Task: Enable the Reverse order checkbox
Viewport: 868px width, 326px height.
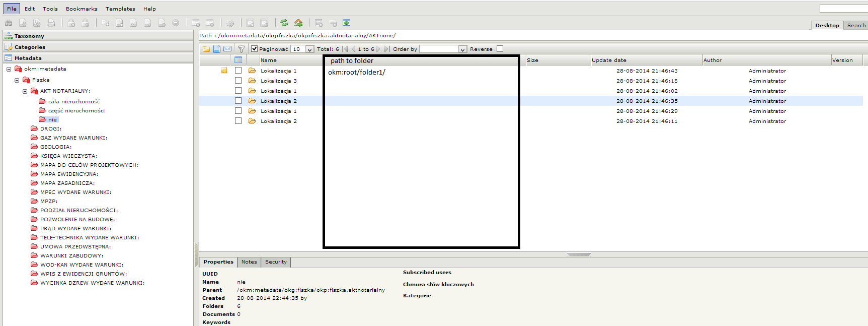Action: 500,49
